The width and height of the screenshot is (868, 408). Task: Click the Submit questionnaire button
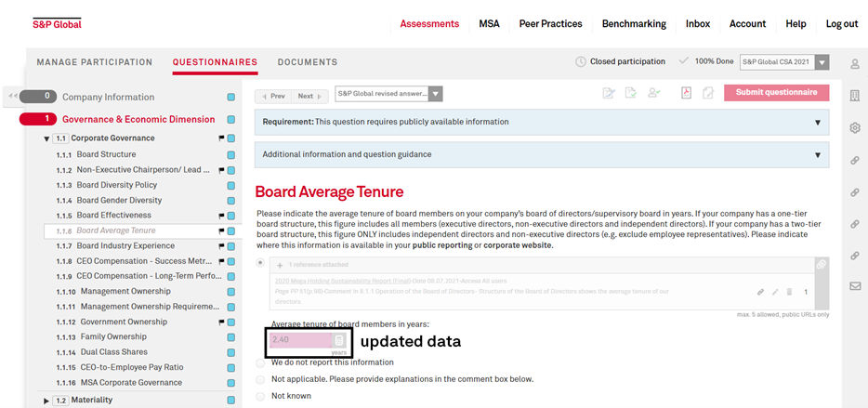(x=776, y=92)
